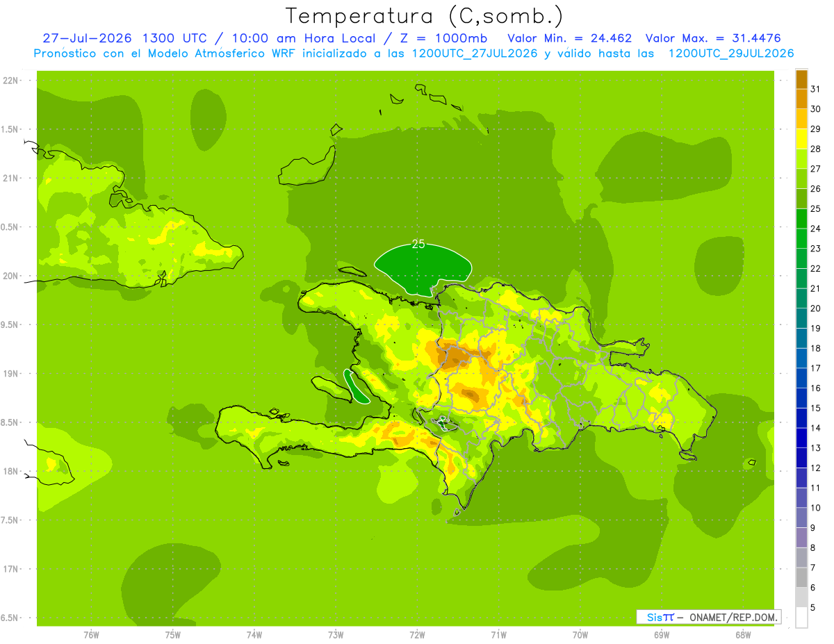Click the "74W" longitude axis label
The width and height of the screenshot is (834, 644).
254,634
